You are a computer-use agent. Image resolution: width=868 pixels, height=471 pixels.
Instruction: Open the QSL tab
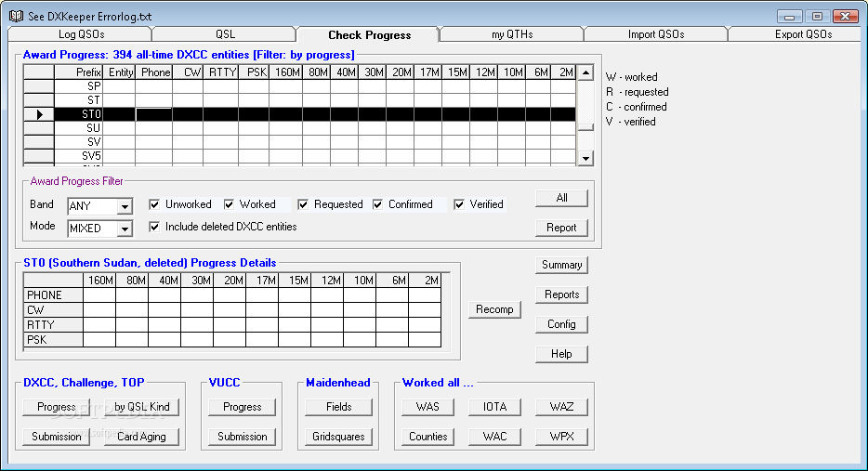[x=225, y=34]
